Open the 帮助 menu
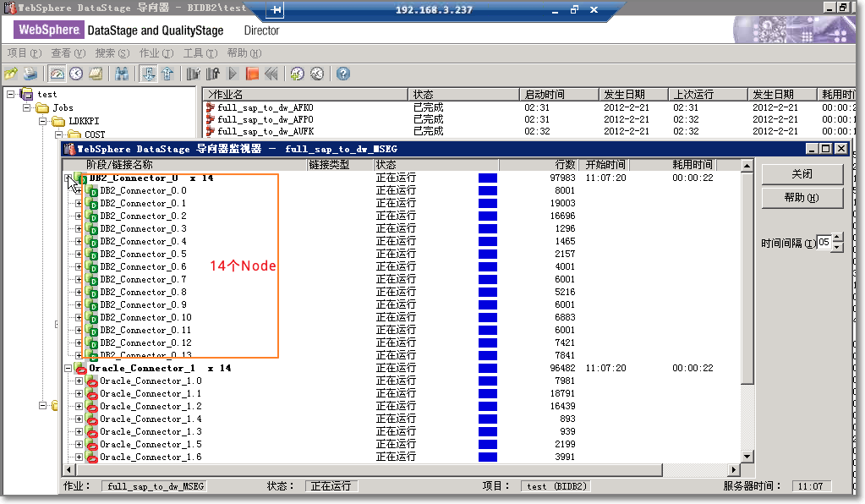Image resolution: width=865 pixels, height=504 pixels. pos(244,53)
